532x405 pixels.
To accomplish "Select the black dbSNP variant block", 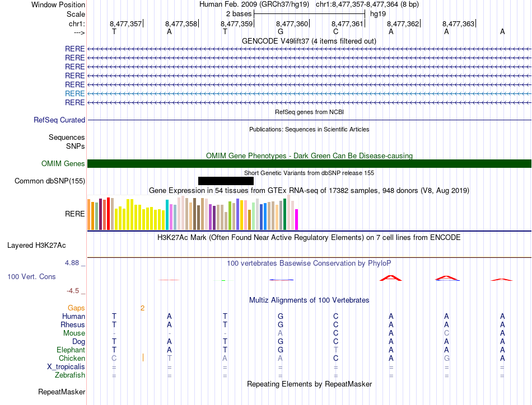I will 226,181.
